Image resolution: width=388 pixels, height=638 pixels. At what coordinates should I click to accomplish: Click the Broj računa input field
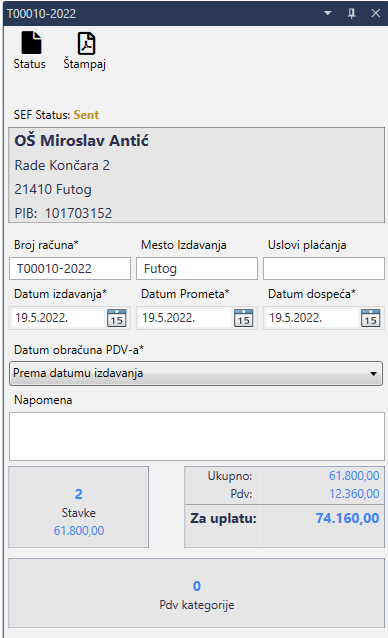[70, 269]
